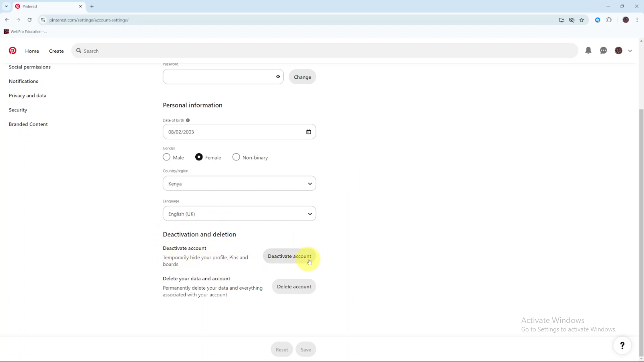Open the help question mark button
Screen dimensions: 644x362
tap(622, 345)
